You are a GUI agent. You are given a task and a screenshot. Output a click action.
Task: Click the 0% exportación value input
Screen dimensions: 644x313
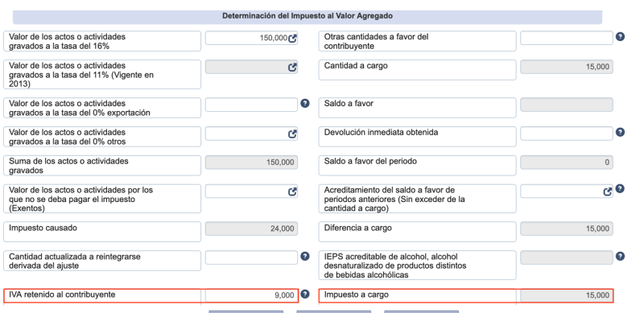(251, 105)
